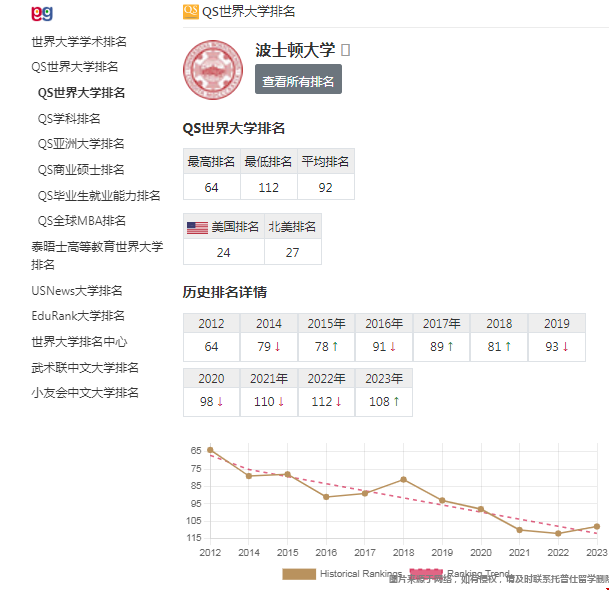Open 武术联中文大学排名 in the sidebar

coord(85,367)
